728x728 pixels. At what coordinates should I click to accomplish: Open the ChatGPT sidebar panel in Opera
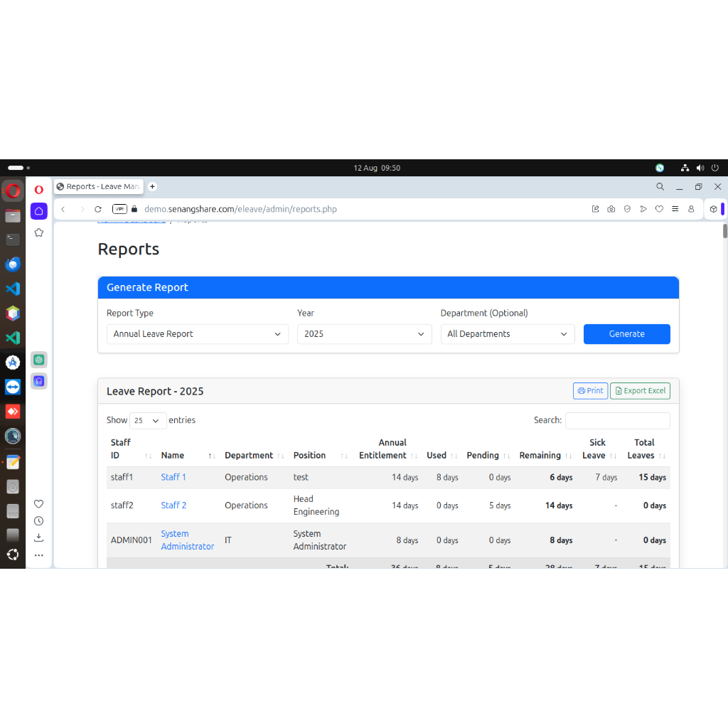[x=39, y=360]
